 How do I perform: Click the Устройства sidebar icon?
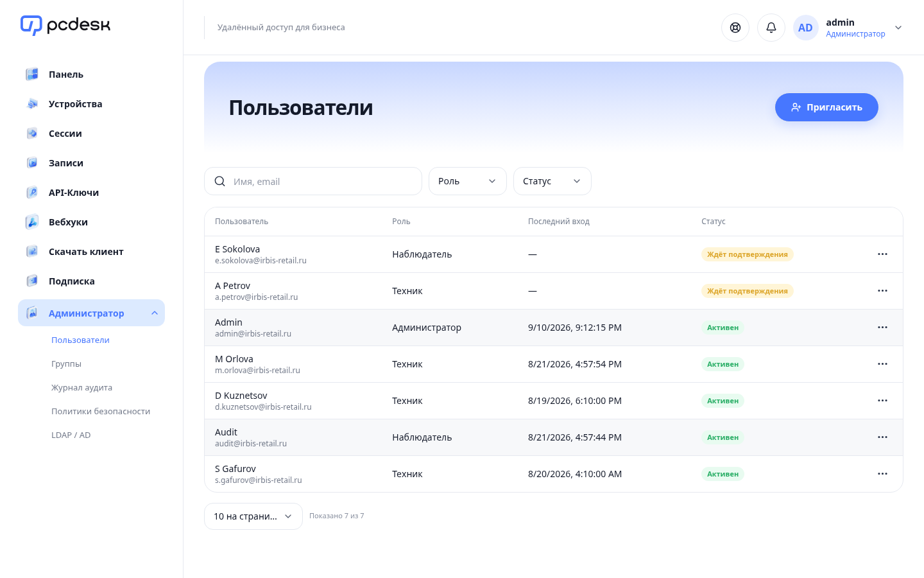click(32, 104)
